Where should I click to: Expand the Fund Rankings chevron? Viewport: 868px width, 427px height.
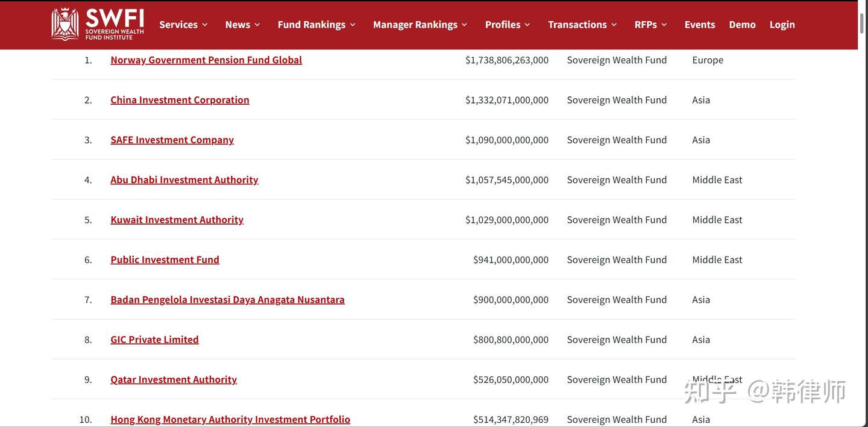[352, 25]
